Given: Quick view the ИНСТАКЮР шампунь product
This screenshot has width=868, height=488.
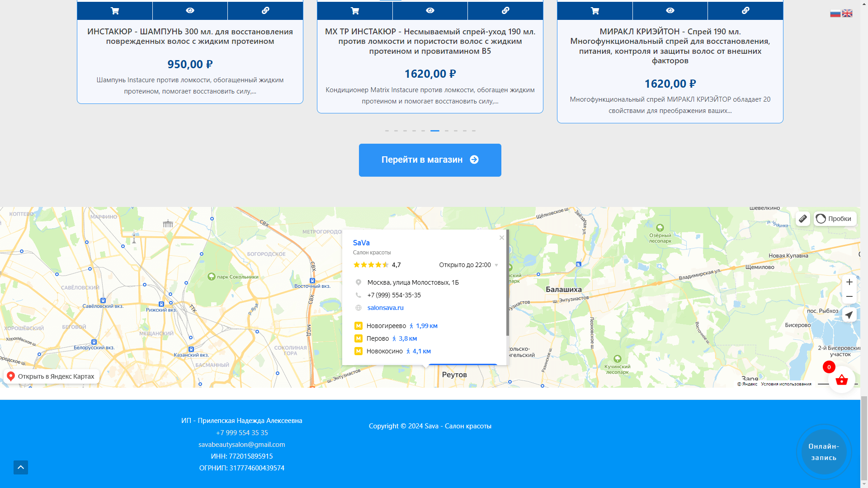Looking at the screenshot, I should click(x=190, y=10).
